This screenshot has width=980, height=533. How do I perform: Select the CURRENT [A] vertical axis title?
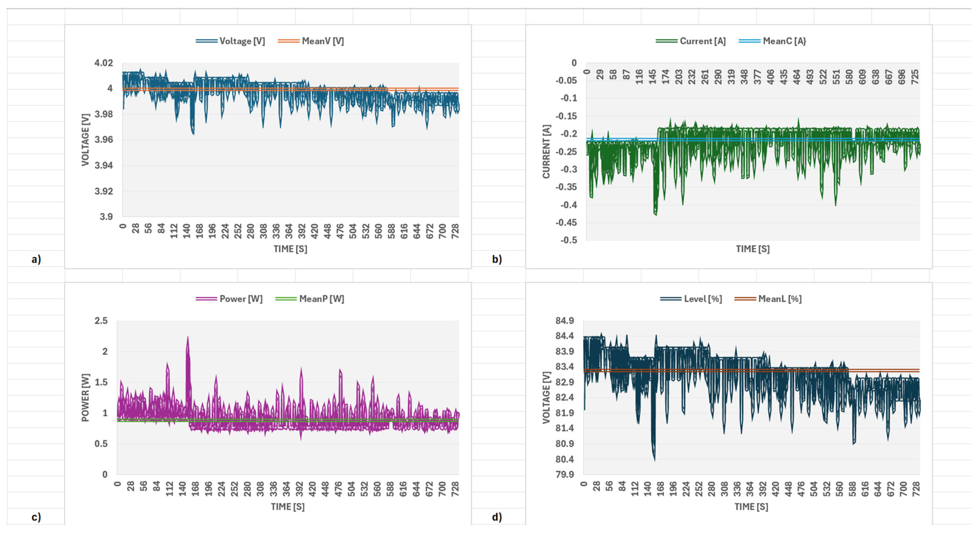coord(546,151)
